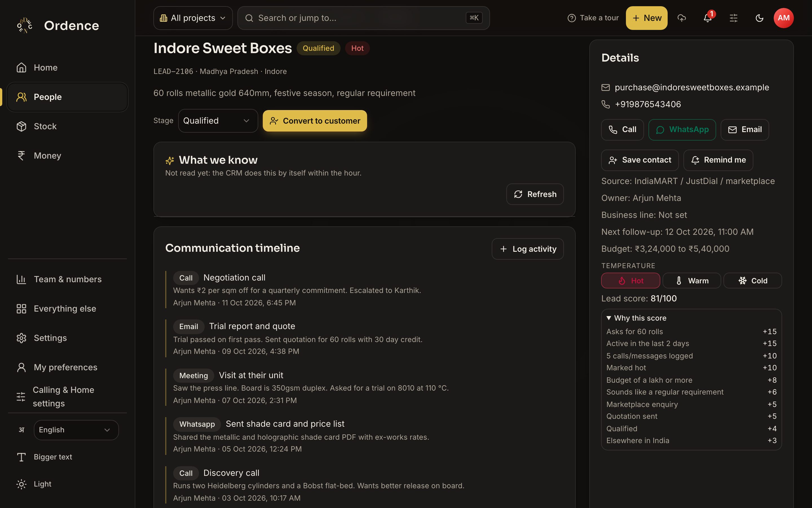
Task: Open the notifications bell
Action: point(708,18)
